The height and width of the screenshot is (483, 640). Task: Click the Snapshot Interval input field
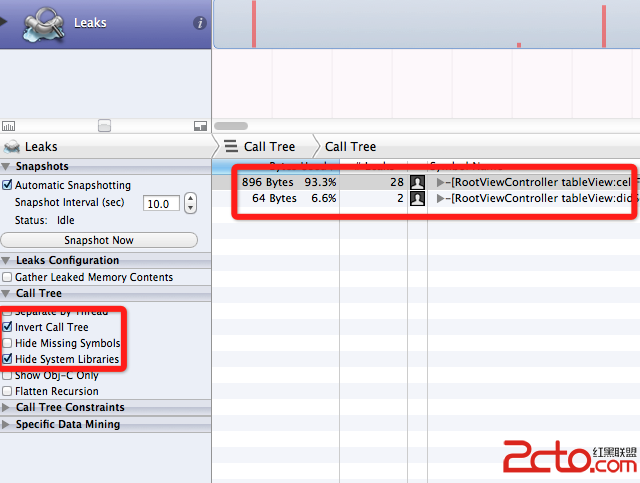click(x=161, y=203)
